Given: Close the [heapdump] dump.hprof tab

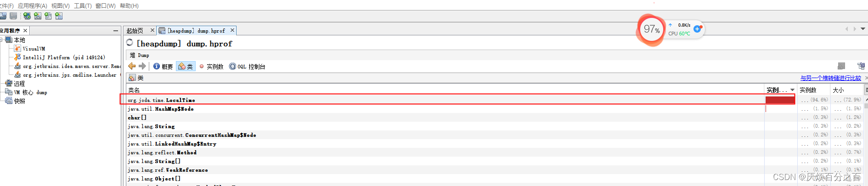Looking at the screenshot, I should point(232,30).
